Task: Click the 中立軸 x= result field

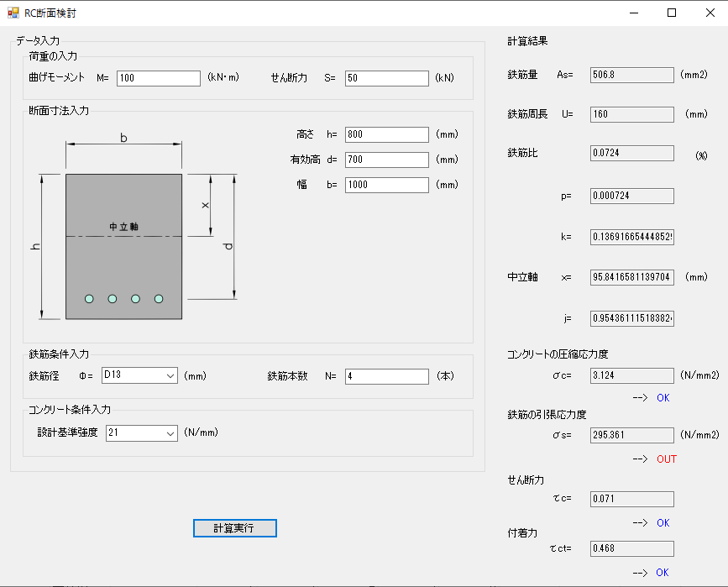Action: (x=632, y=277)
